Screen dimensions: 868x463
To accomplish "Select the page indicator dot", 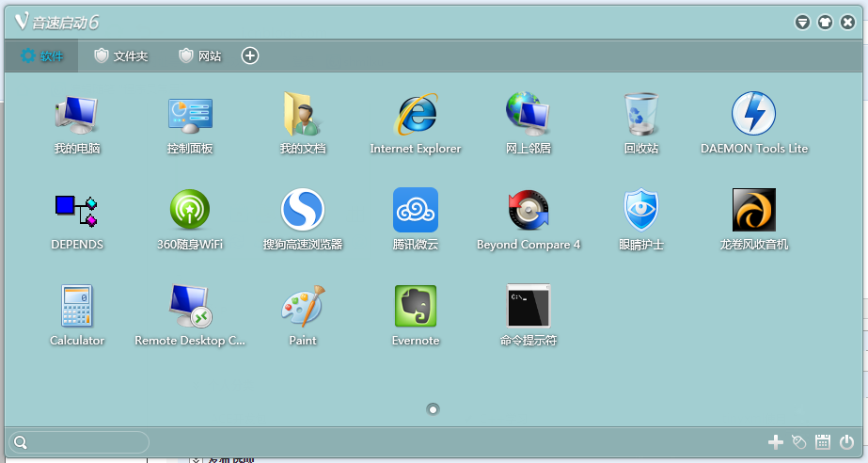I will coord(433,409).
